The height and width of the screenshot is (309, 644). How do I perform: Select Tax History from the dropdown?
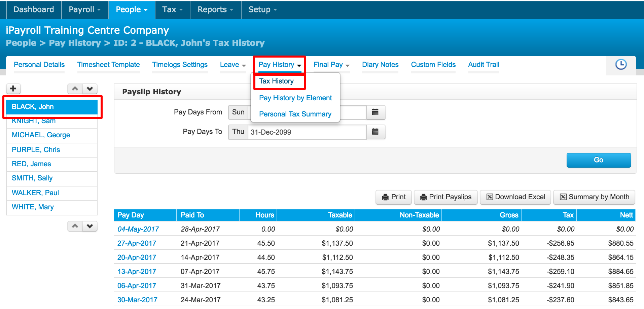276,81
